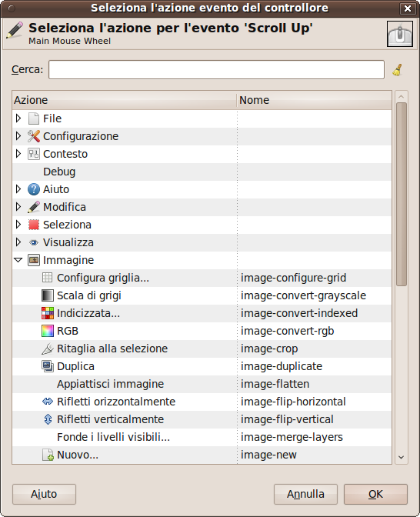Screen dimensions: 420x517
Task: Focus the Cerca search field
Action: (217, 69)
